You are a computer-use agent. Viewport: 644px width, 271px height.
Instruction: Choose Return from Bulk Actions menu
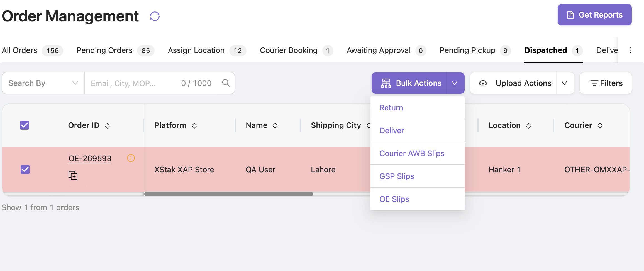[x=418, y=108]
